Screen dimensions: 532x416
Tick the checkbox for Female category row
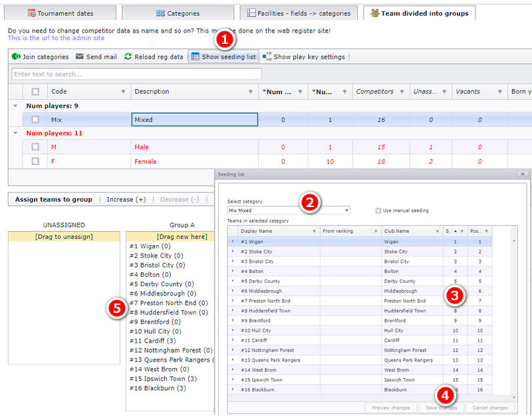pyautogui.click(x=35, y=161)
